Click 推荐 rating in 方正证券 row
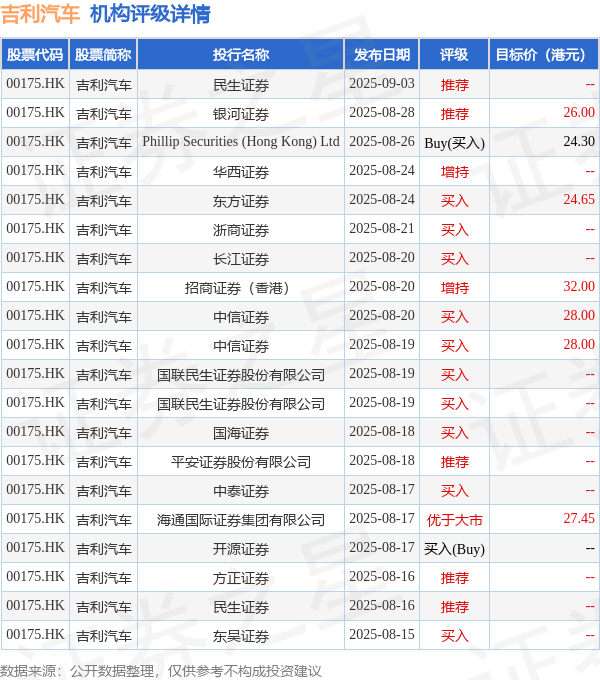The height and width of the screenshot is (680, 600). pyautogui.click(x=454, y=578)
